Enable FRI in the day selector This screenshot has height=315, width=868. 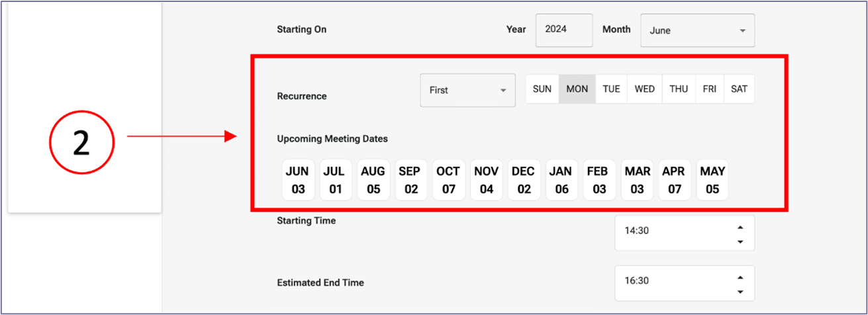point(709,89)
